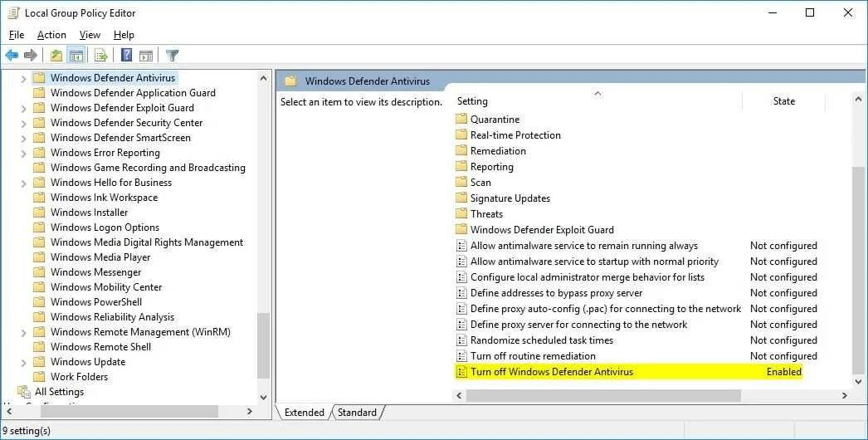868x440 pixels.
Task: Select Allow antimalware service to remain running always
Action: (x=584, y=246)
